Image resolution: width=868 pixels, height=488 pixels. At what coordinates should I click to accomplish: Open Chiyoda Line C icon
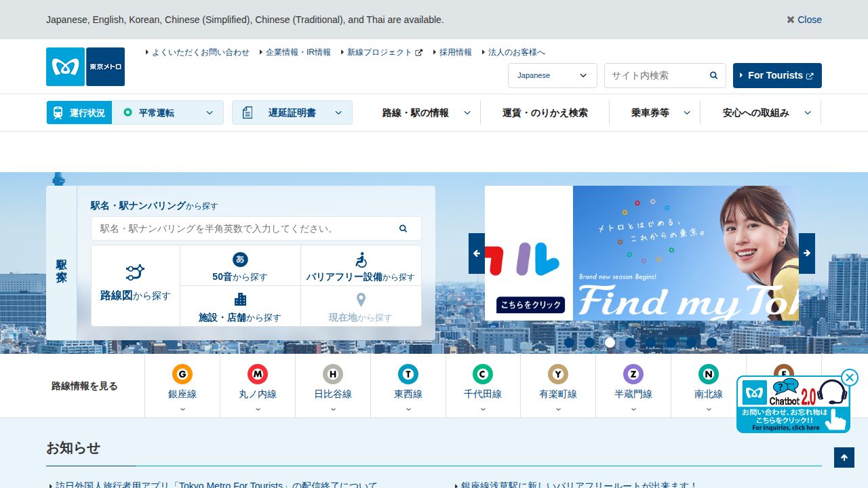483,374
